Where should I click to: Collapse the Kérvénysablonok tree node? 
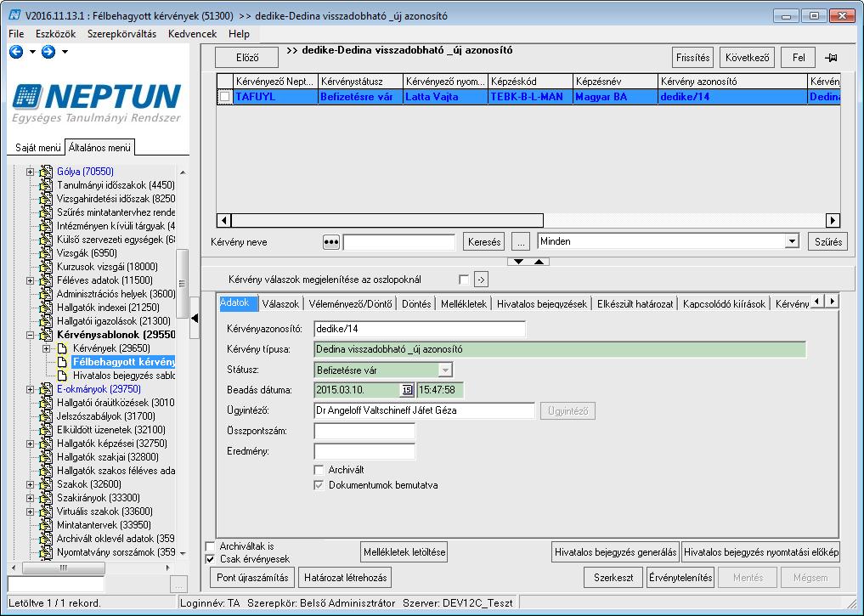pyautogui.click(x=31, y=335)
